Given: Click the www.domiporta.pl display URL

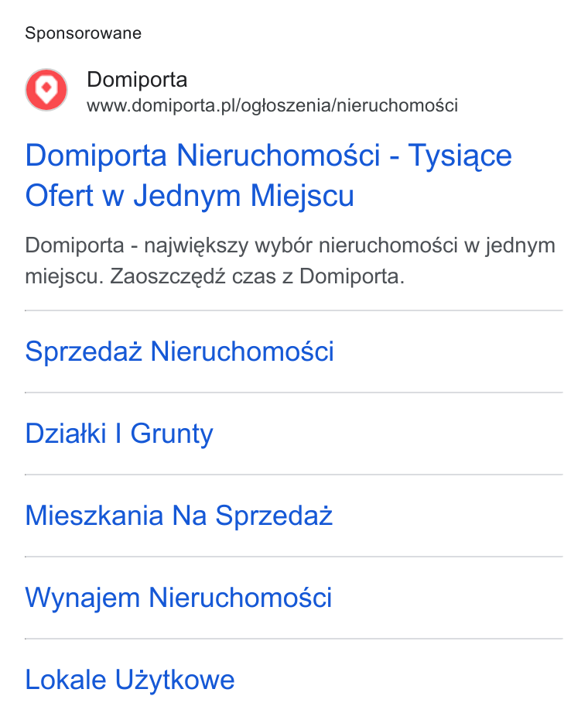Looking at the screenshot, I should coord(272,105).
